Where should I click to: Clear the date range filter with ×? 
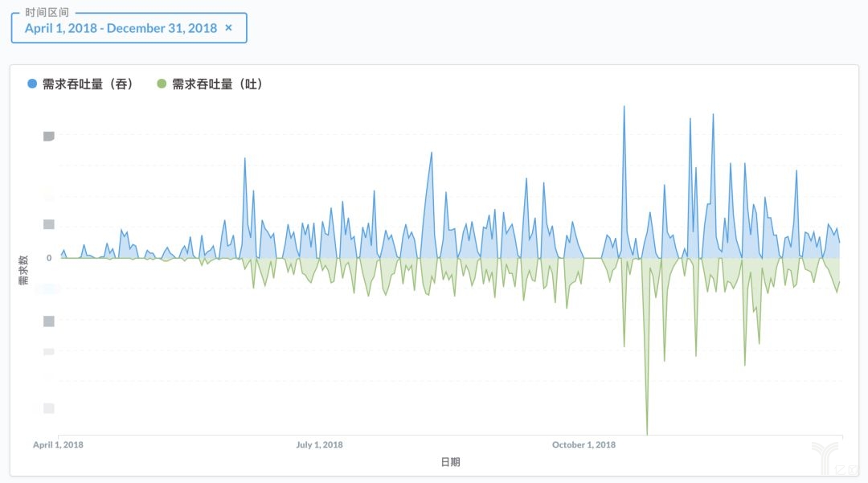coord(228,28)
